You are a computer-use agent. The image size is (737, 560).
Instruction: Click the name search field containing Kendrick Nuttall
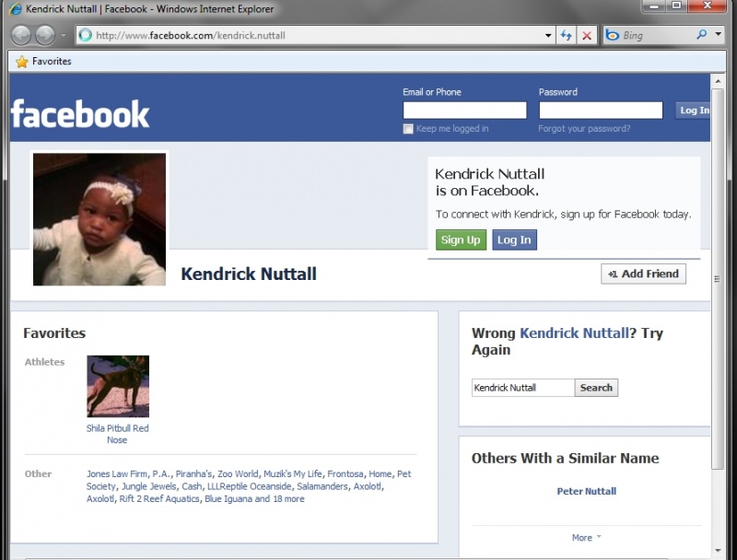(x=523, y=388)
